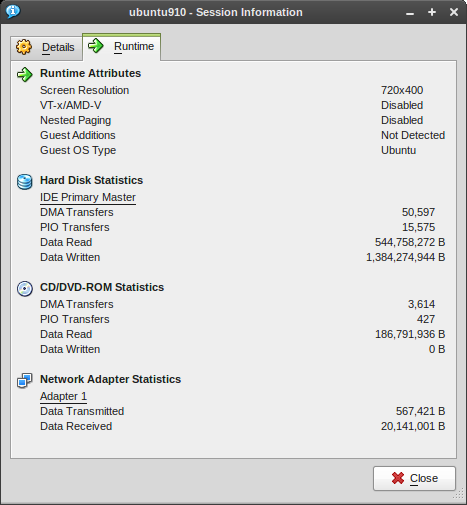This screenshot has width=467, height=505.
Task: Switch to the Details tab
Action: point(46,47)
